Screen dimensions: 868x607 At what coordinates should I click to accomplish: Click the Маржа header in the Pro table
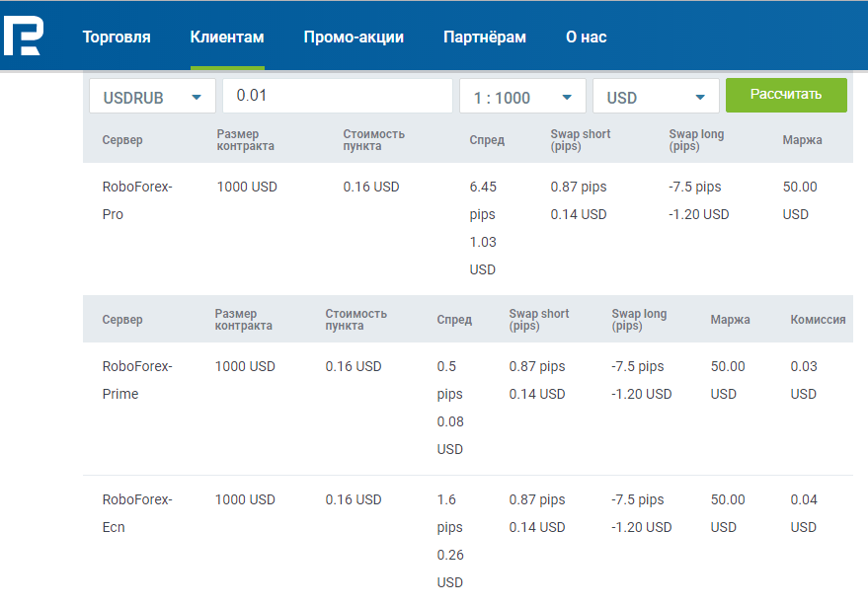point(802,140)
